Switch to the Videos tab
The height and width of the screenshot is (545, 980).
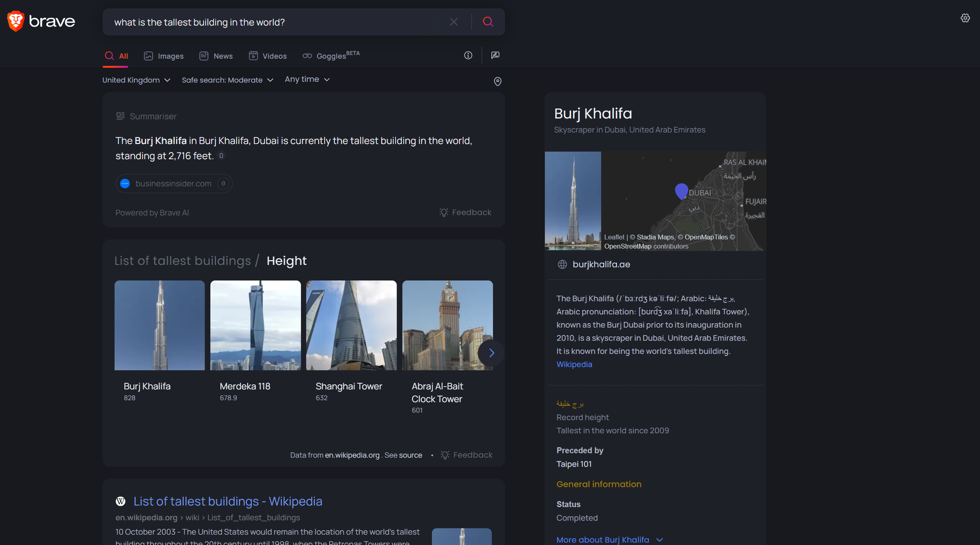tap(268, 56)
